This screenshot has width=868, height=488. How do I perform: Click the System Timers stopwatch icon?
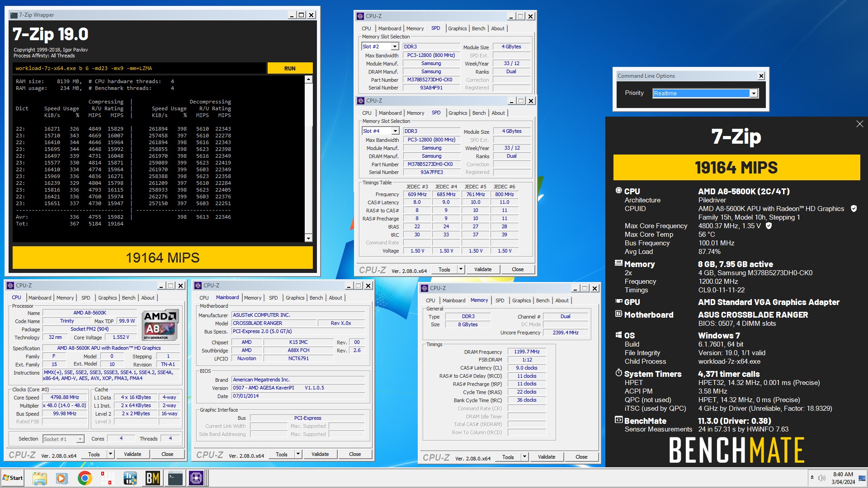(618, 373)
